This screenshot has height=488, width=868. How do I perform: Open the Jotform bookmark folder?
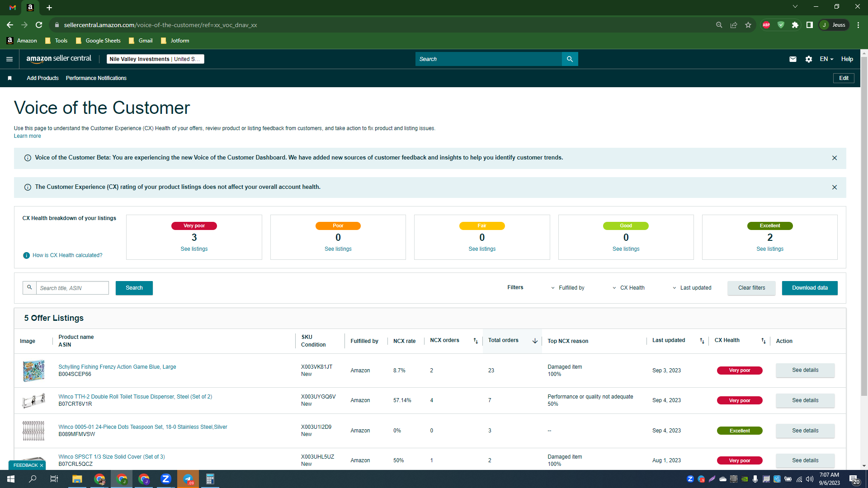(175, 41)
